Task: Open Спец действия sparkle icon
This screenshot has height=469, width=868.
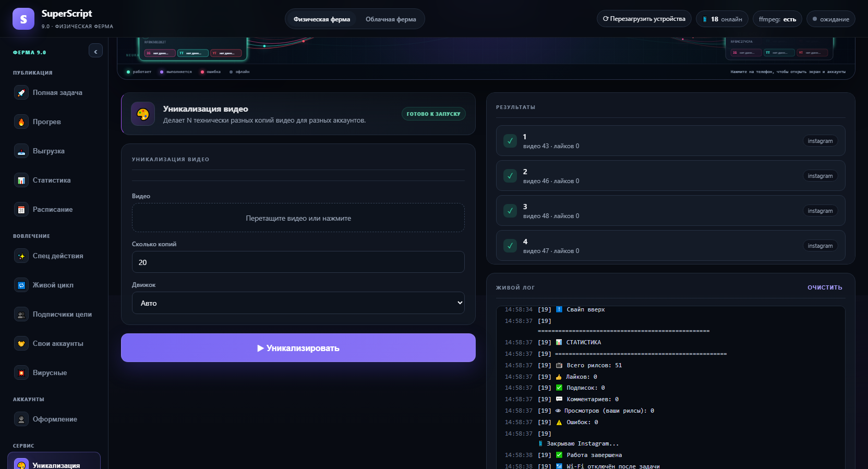Action: point(21,256)
